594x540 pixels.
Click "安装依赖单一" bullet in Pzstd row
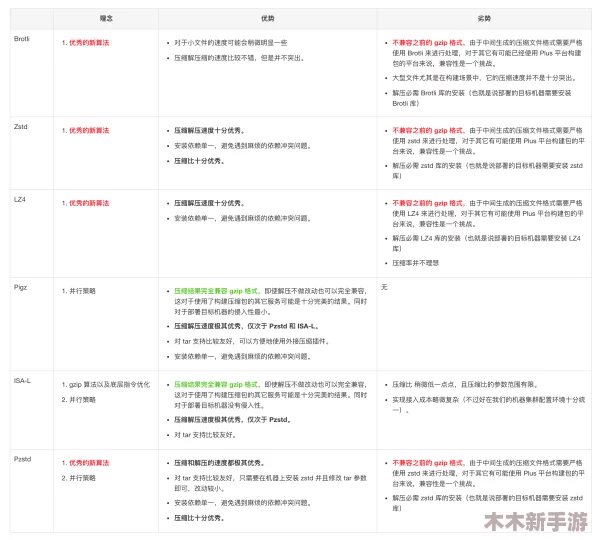[x=242, y=503]
